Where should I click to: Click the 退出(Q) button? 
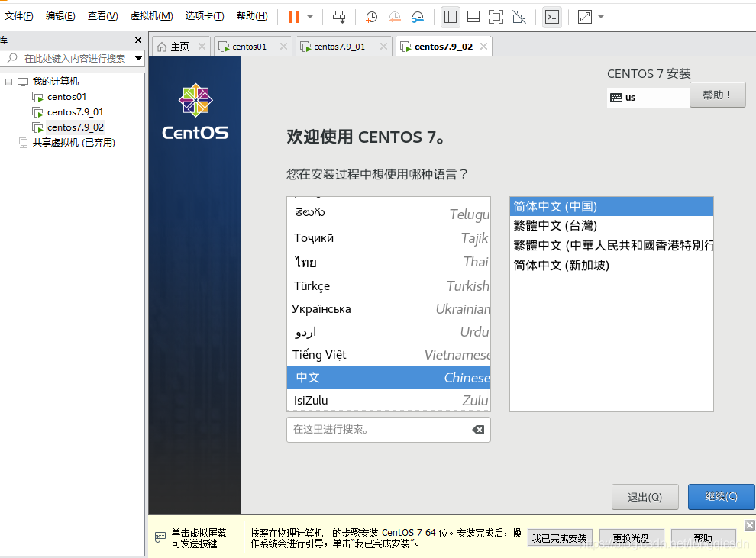645,497
